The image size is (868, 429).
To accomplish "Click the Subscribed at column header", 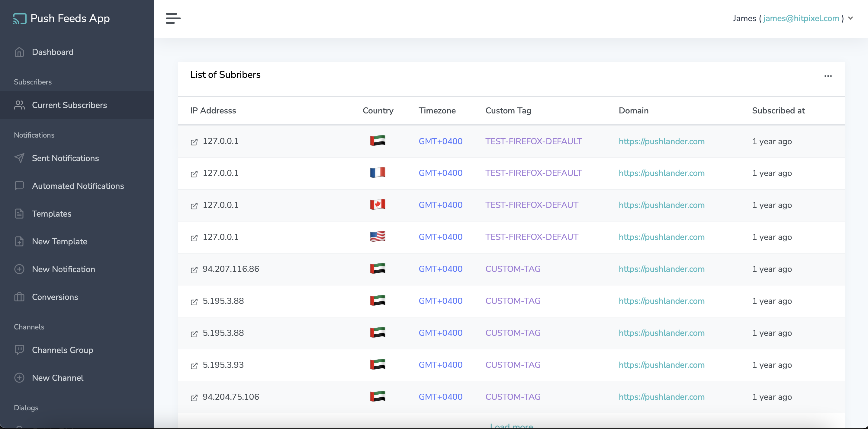I will pos(778,110).
